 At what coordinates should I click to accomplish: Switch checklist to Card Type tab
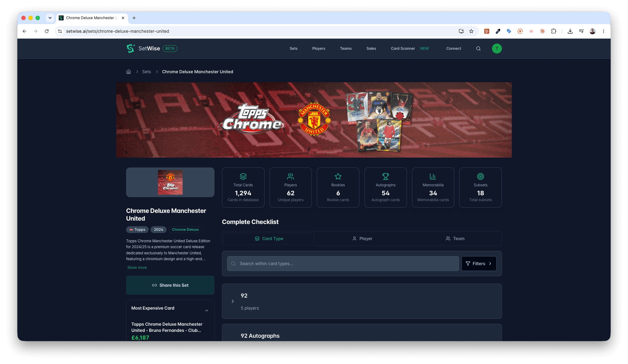269,239
